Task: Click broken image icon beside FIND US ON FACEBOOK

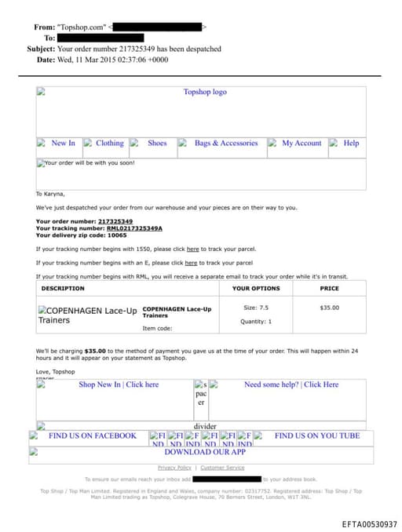Action: pos(34,435)
